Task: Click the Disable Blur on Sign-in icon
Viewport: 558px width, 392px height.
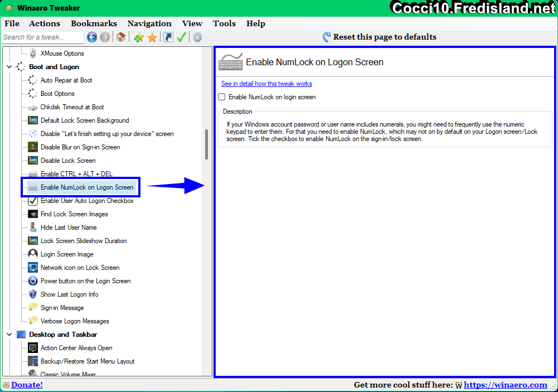Action: 33,147
